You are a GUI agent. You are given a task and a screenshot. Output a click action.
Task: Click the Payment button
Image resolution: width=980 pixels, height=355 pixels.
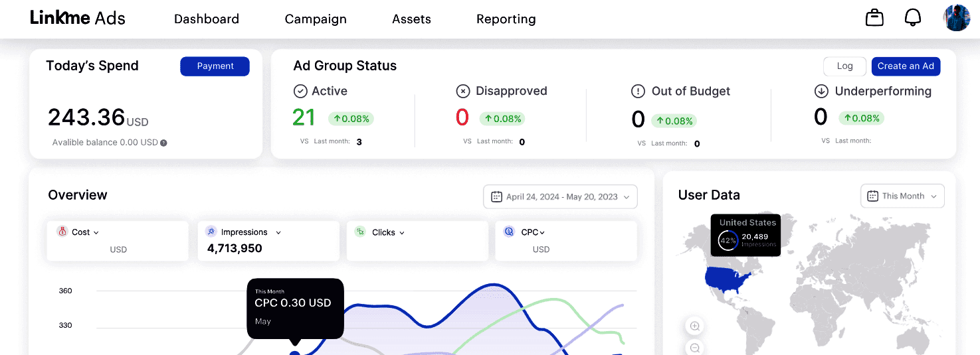215,66
